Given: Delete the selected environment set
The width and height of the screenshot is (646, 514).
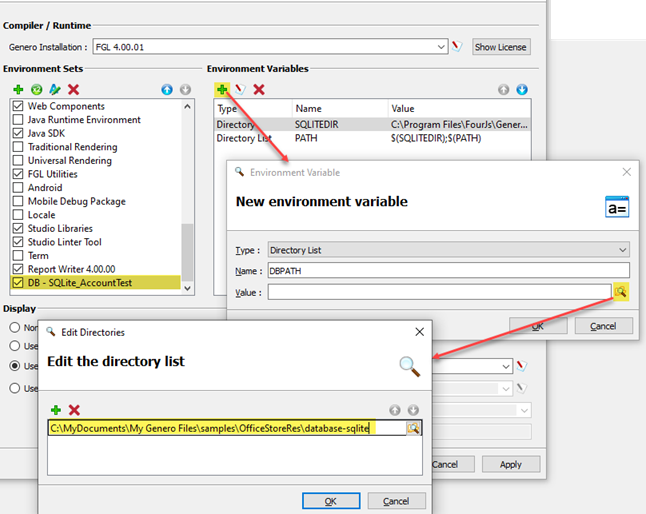Looking at the screenshot, I should tap(74, 89).
